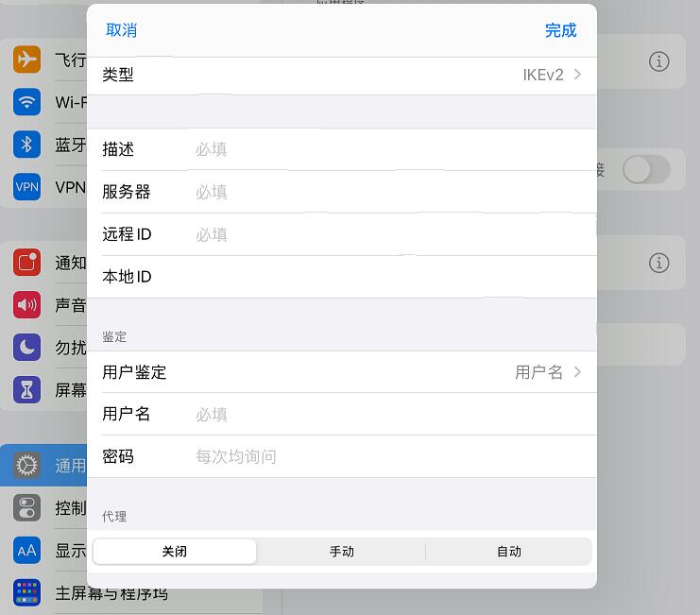Screen dimensions: 700x615
Task: Switch proxy to 自动
Action: tap(509, 552)
